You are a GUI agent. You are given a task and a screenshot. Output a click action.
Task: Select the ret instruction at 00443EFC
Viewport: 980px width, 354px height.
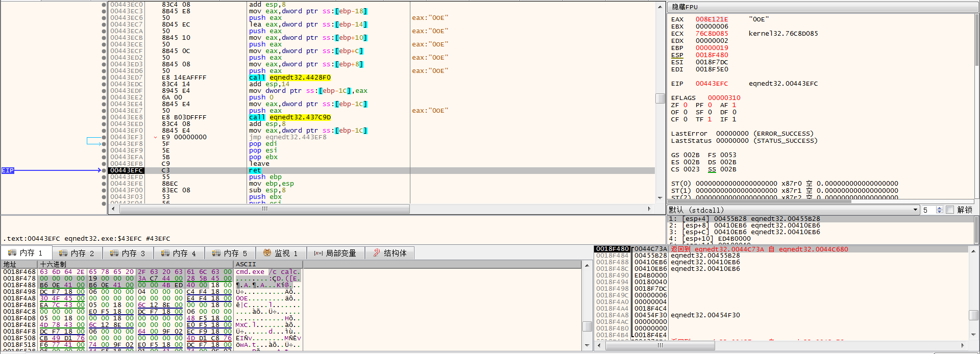coord(255,170)
